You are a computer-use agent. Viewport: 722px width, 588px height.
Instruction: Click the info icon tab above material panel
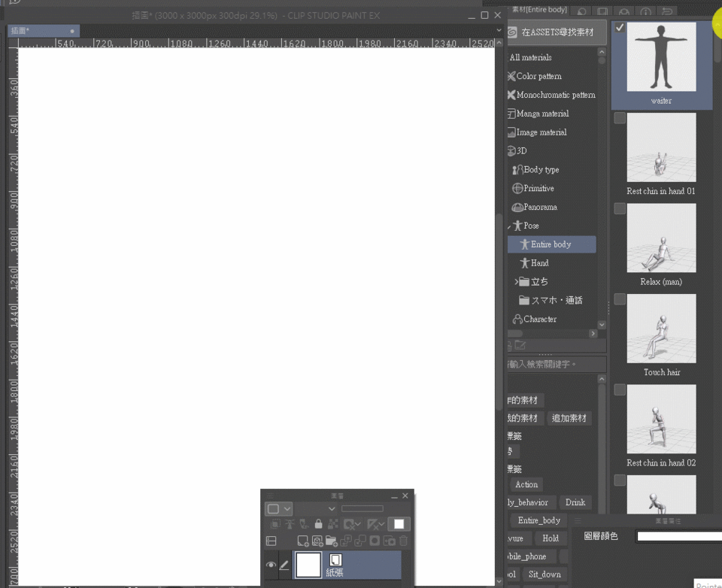[x=645, y=11]
